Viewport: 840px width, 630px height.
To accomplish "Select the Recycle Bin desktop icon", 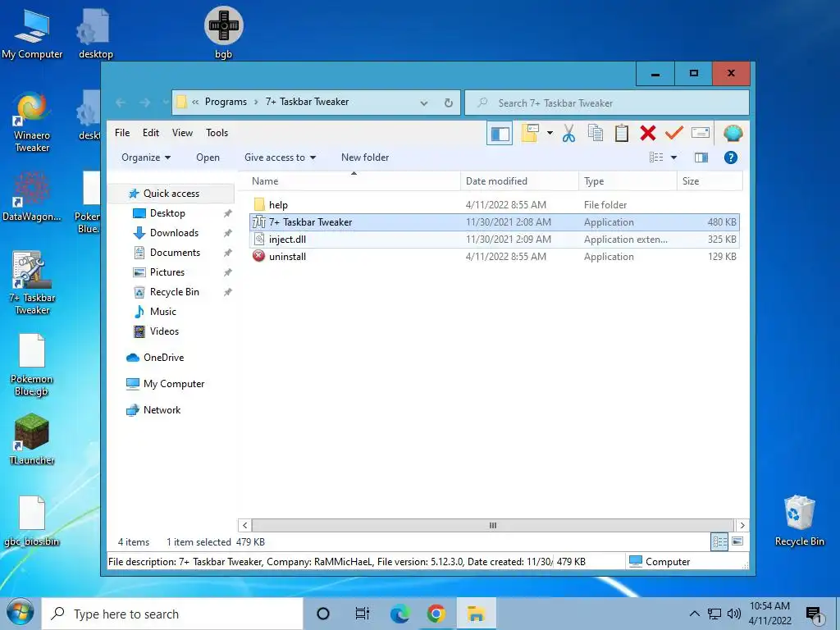I will 799,521.
